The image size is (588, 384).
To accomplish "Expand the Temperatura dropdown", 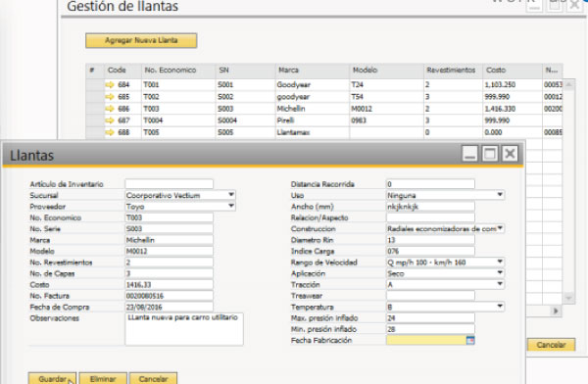I will tap(500, 307).
